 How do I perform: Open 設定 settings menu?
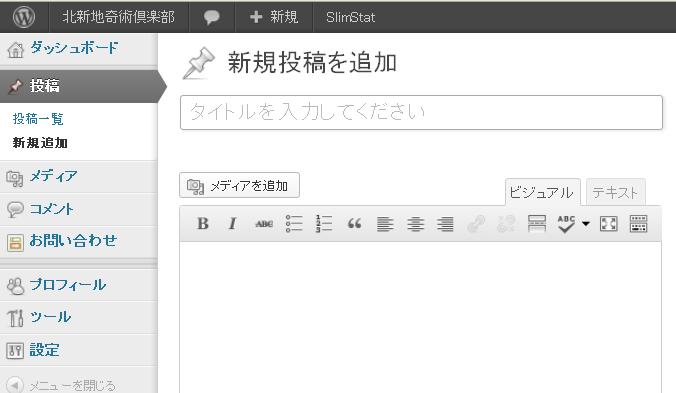click(44, 349)
